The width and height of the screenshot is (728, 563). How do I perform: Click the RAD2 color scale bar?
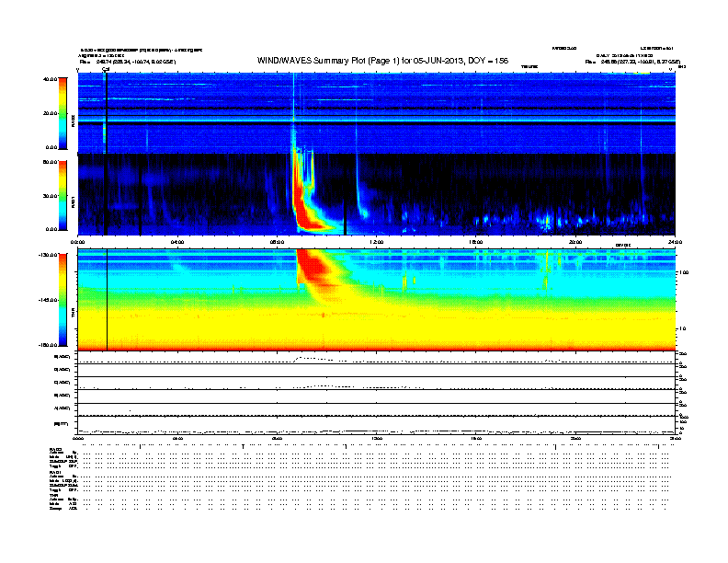click(x=63, y=113)
